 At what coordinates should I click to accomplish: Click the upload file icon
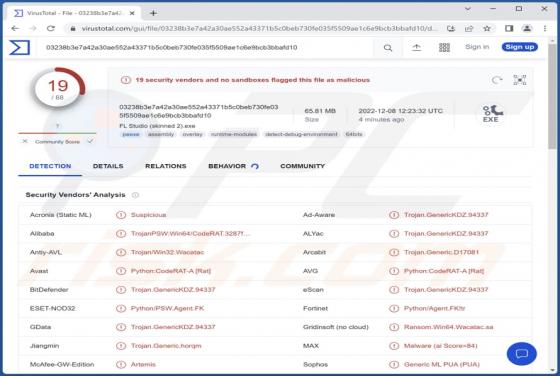pos(416,47)
